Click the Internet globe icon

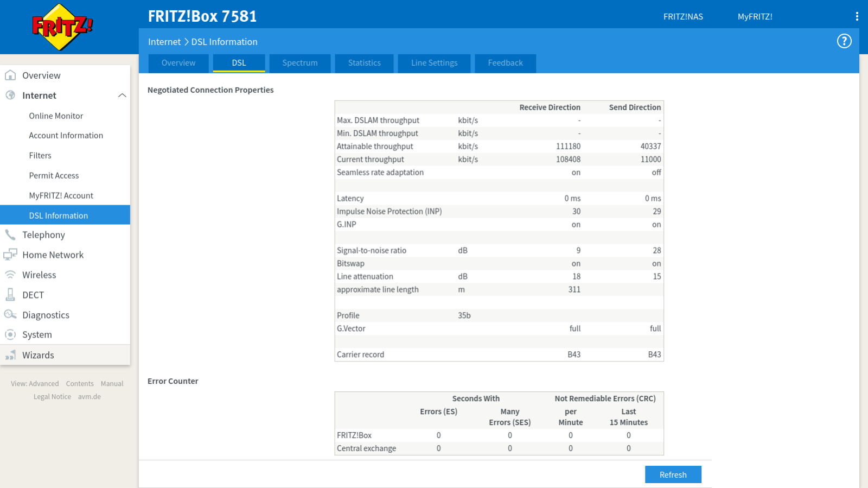pos(10,95)
